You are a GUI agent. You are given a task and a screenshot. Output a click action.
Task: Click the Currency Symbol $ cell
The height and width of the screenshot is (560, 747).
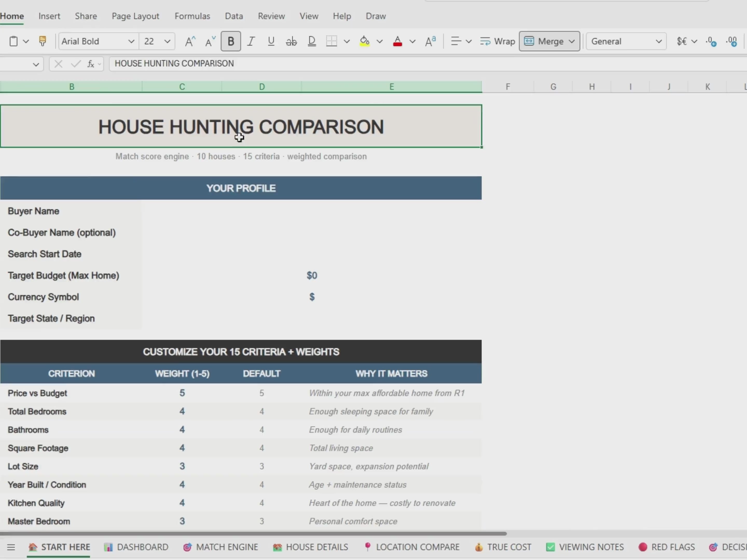click(x=312, y=297)
